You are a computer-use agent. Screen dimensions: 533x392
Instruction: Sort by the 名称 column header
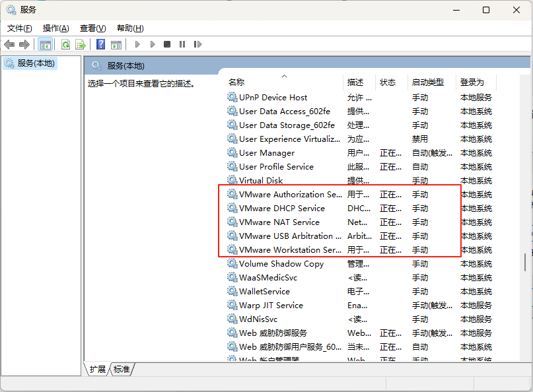pyautogui.click(x=236, y=82)
